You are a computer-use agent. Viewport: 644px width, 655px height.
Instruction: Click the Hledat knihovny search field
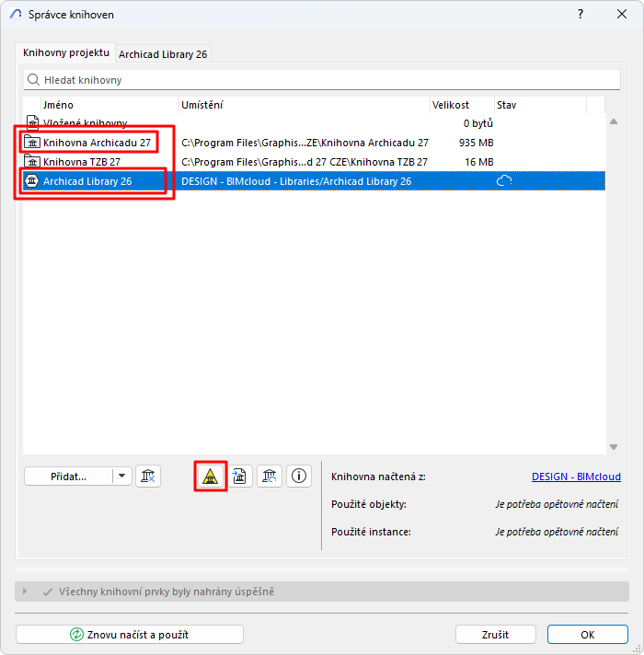click(x=322, y=80)
